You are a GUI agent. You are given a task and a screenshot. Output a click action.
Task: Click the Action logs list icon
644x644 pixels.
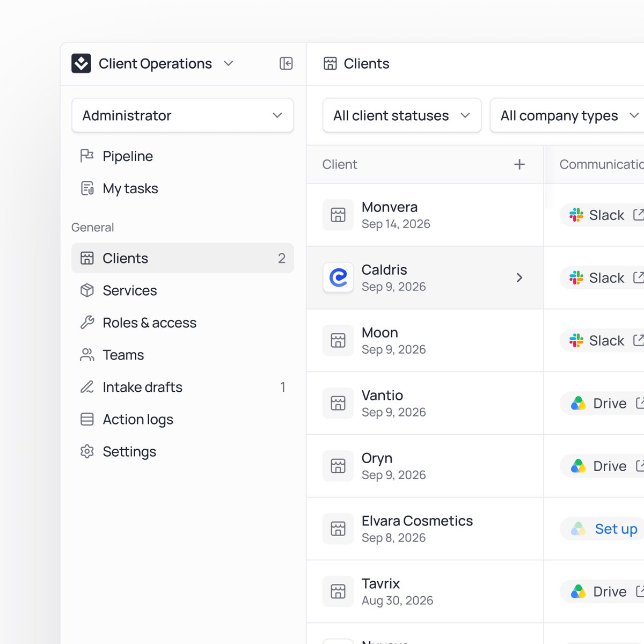(x=87, y=419)
